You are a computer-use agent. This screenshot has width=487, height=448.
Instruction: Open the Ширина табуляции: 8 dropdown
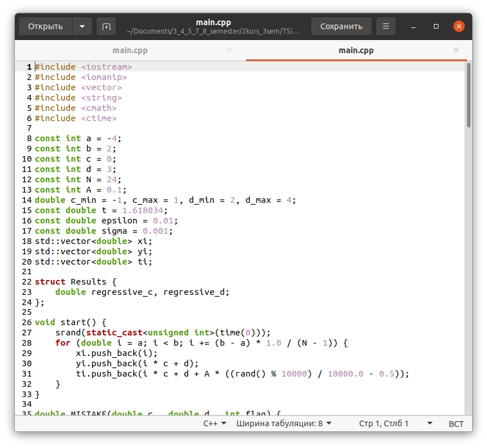click(x=284, y=423)
